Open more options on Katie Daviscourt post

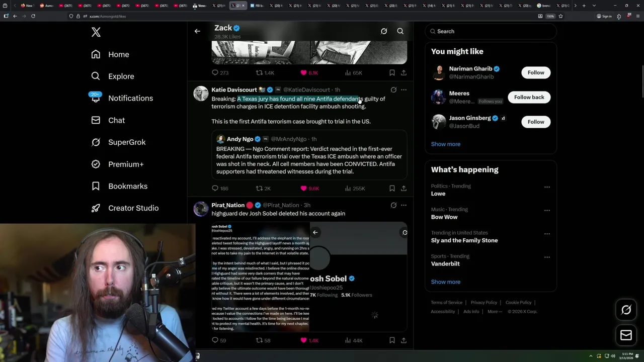click(404, 90)
